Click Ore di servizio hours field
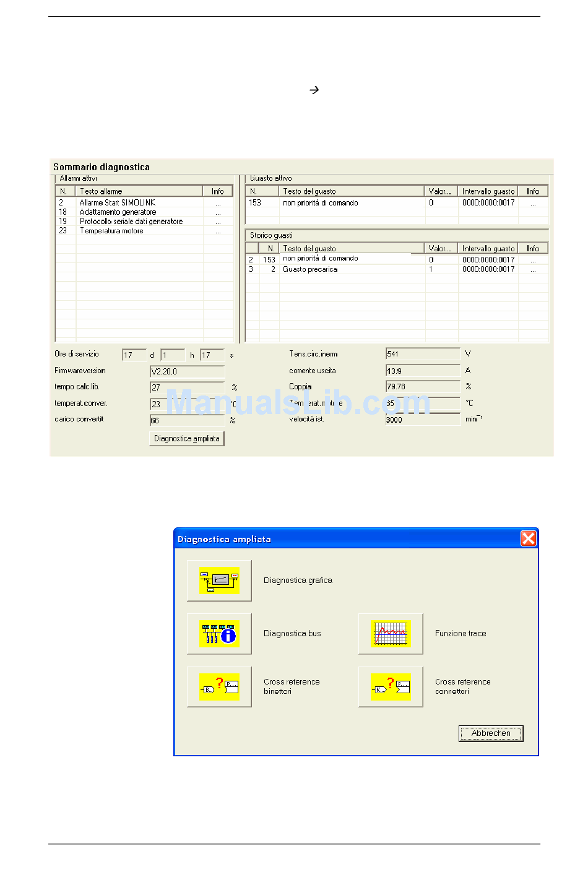The image size is (588, 872). click(x=173, y=355)
